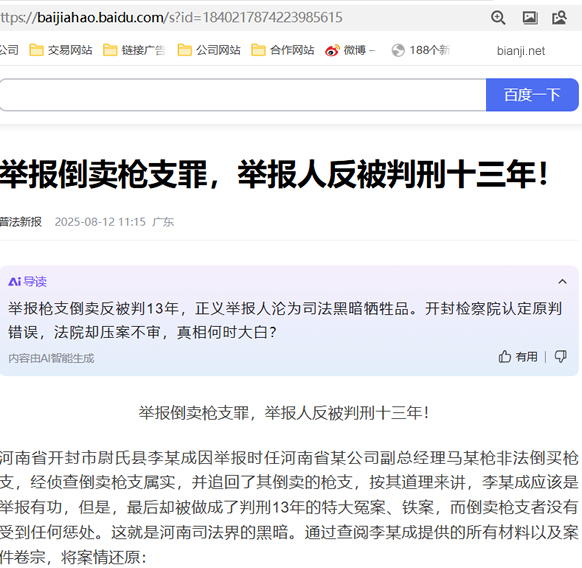This screenshot has height=568, width=582.
Task: Open the 链接广告 bookmarks folder
Action: [134, 50]
